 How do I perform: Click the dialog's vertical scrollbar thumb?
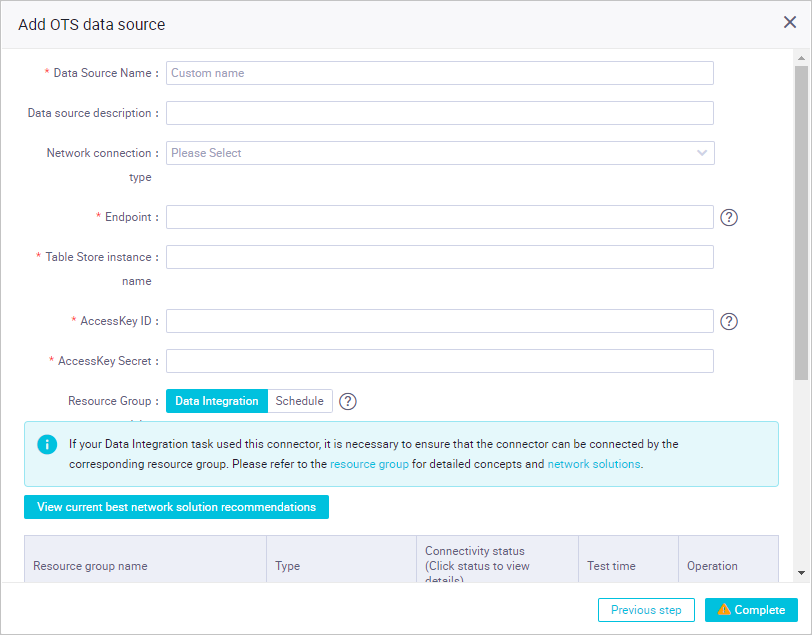pos(801,223)
